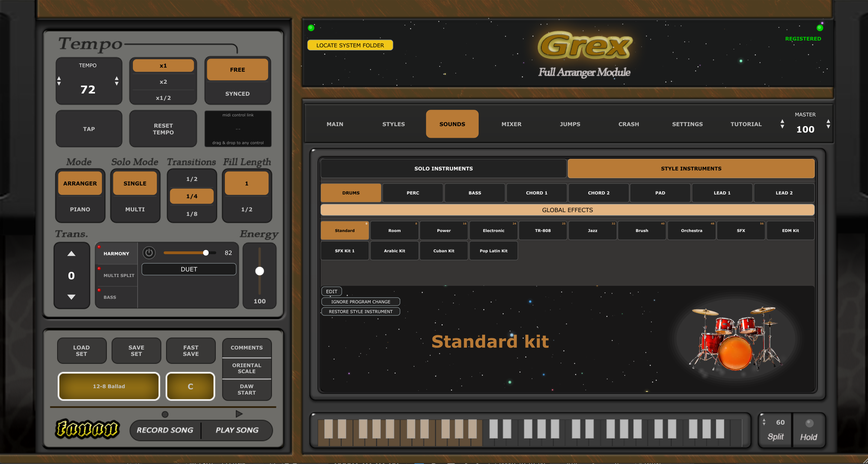Viewport: 868px width, 464px height.
Task: Open the STYLES tab
Action: pos(393,124)
